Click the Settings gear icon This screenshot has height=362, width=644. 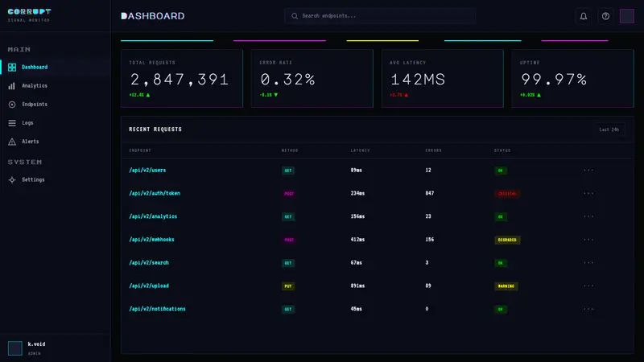[x=12, y=179]
